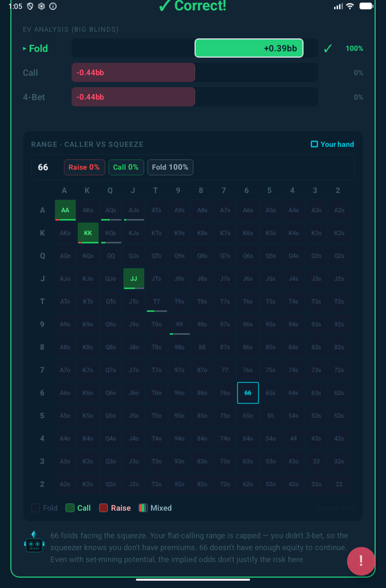The width and height of the screenshot is (386, 588).
Task: Tap the robot coach avatar icon
Action: click(x=34, y=542)
